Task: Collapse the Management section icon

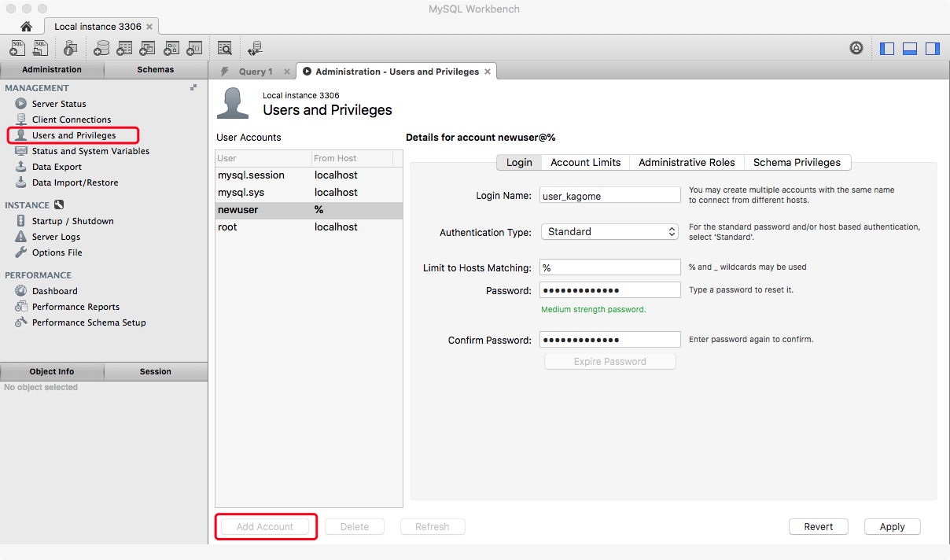Action: pos(193,87)
